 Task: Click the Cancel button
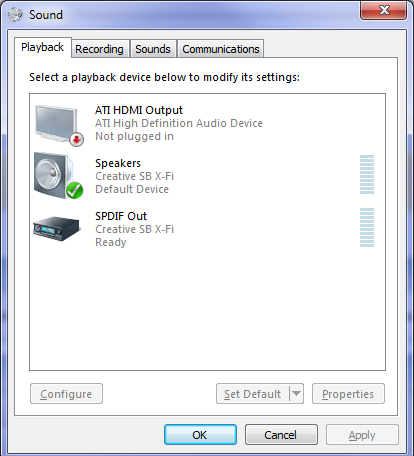click(x=281, y=435)
